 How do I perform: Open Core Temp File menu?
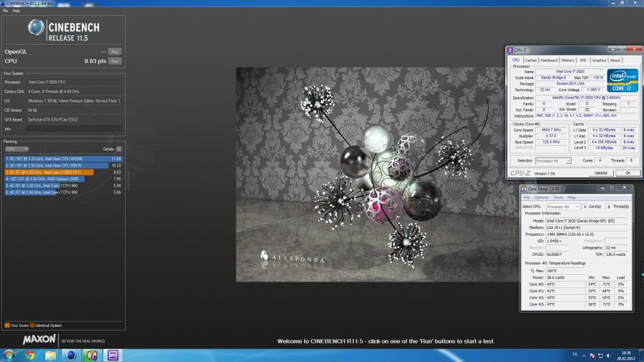(526, 197)
